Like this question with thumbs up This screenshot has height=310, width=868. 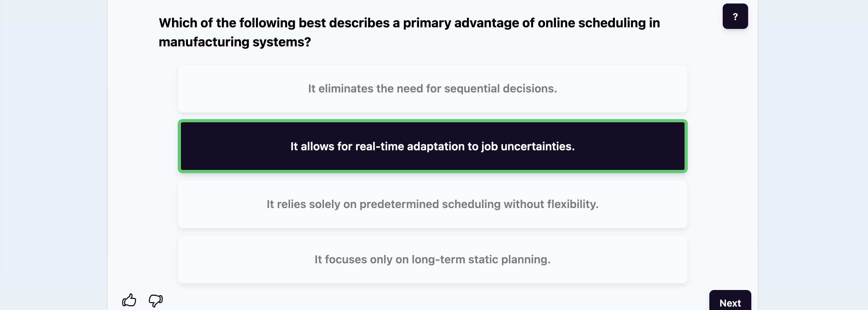coord(129,300)
